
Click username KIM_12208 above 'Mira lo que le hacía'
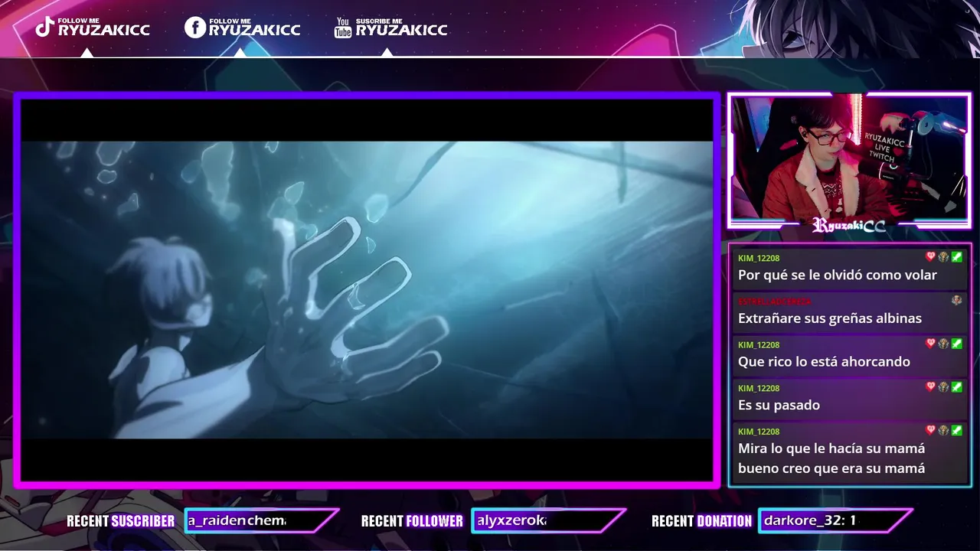[x=759, y=432]
